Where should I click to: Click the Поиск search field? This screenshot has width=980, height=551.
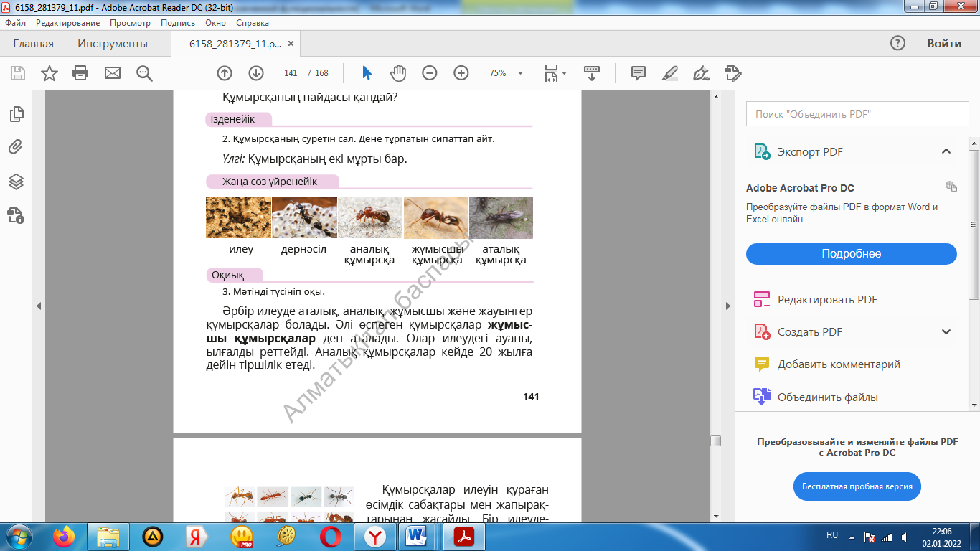(852, 114)
